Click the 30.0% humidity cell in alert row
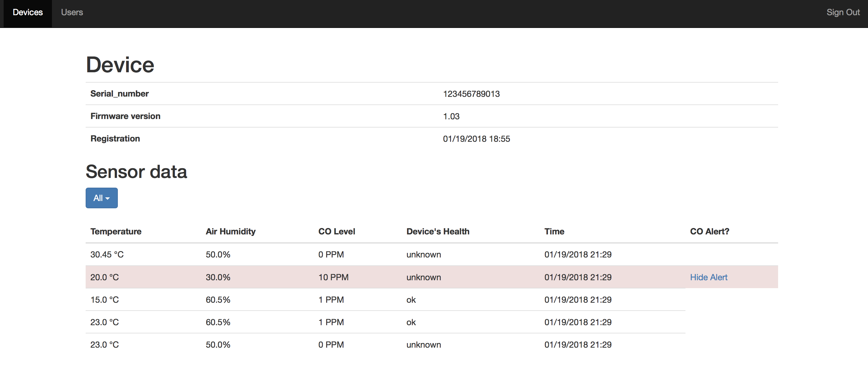 click(218, 277)
